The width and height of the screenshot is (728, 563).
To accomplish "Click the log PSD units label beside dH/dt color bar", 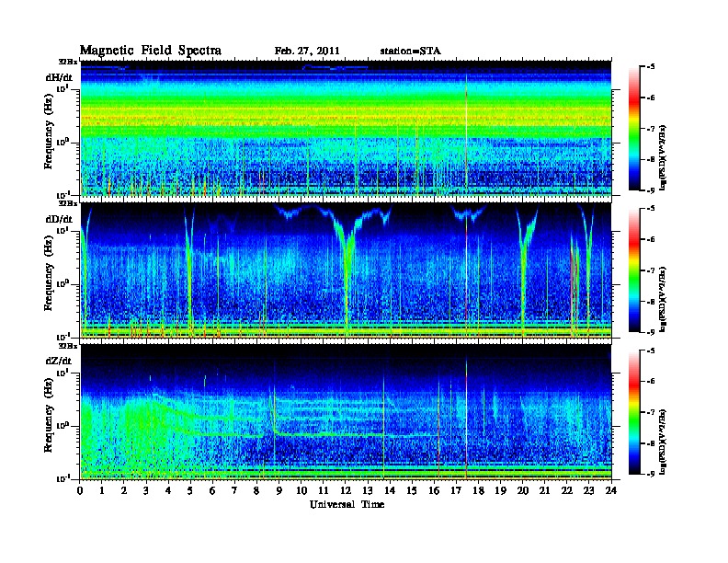I will (x=663, y=157).
